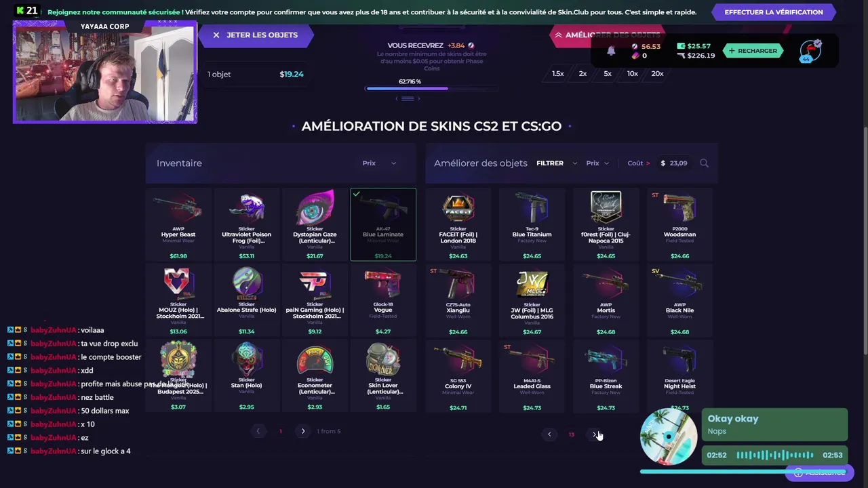Deselect the checked AK-47 Blue Laminate item
This screenshot has width=868, height=488.
(383, 224)
